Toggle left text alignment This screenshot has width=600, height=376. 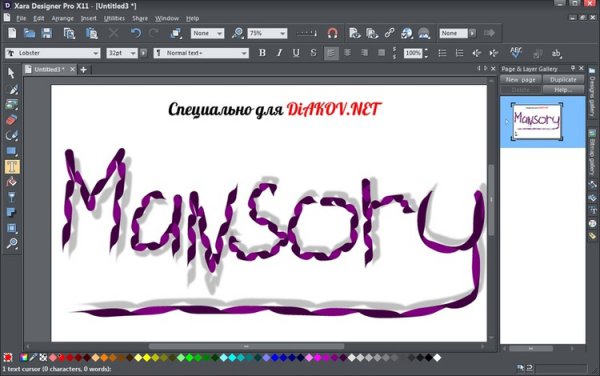pos(331,53)
